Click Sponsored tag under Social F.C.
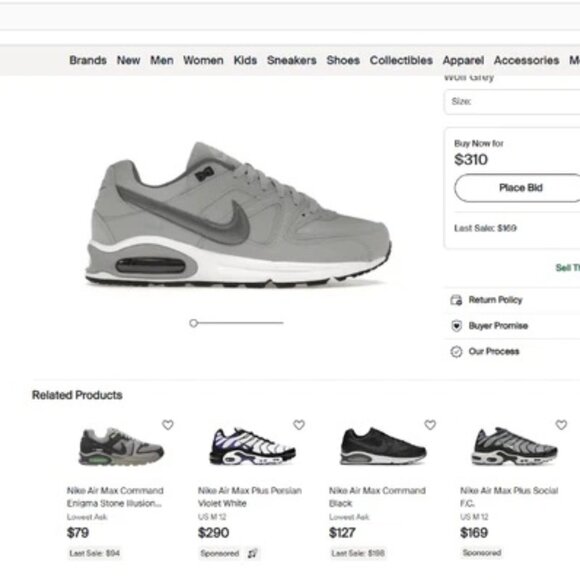Image resolution: width=580 pixels, height=580 pixels. 482,553
